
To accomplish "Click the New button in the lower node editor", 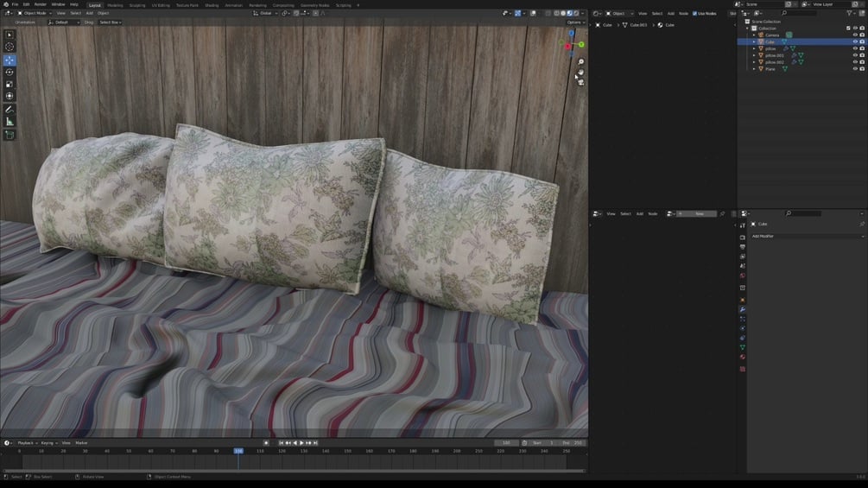I will coord(696,213).
